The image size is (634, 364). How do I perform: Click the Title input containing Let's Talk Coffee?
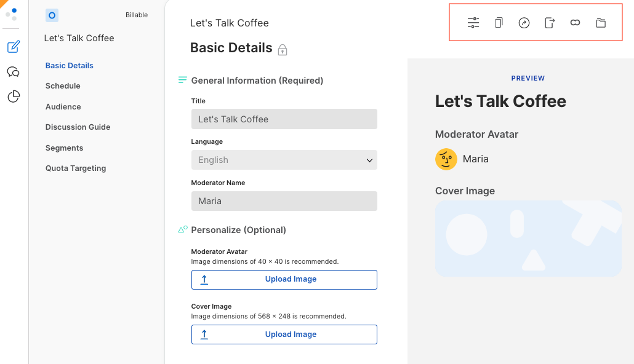coord(284,119)
